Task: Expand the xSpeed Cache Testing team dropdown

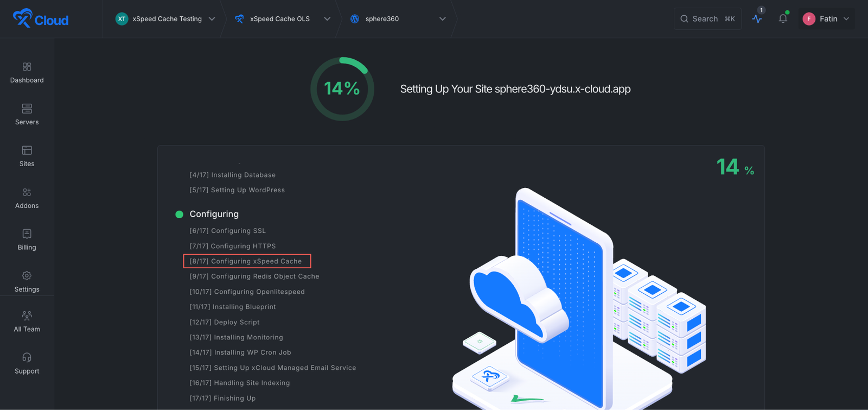Action: coord(212,19)
